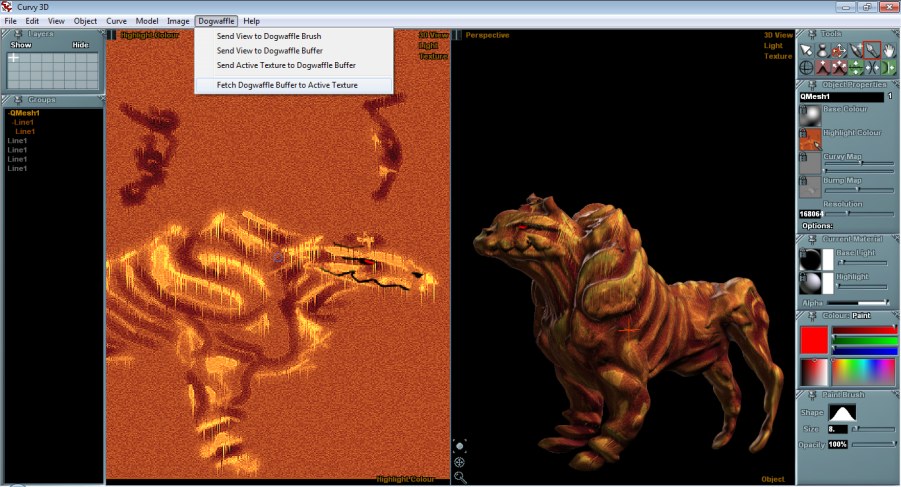Click the pin icon on the Tools panel

point(812,34)
